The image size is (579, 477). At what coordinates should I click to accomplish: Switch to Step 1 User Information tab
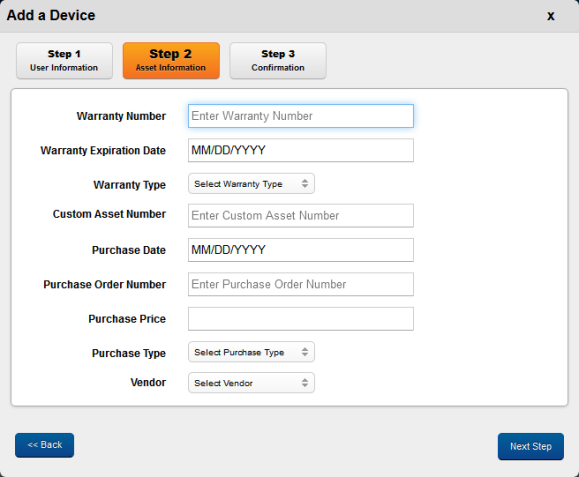64,61
